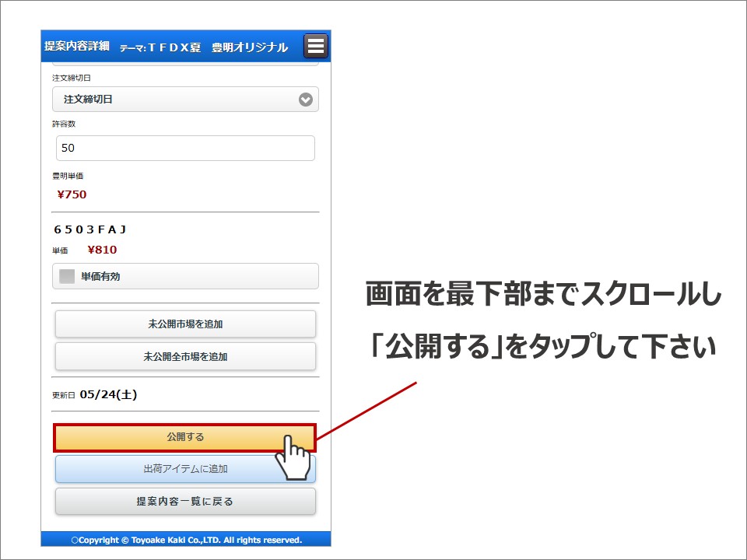Click the ¥750 豊明単価 value
Screen dimensions: 747x560
tap(72, 194)
